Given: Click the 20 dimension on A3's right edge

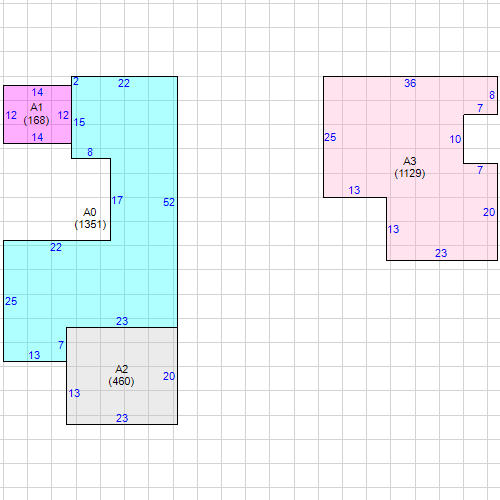Looking at the screenshot, I should 489,212.
